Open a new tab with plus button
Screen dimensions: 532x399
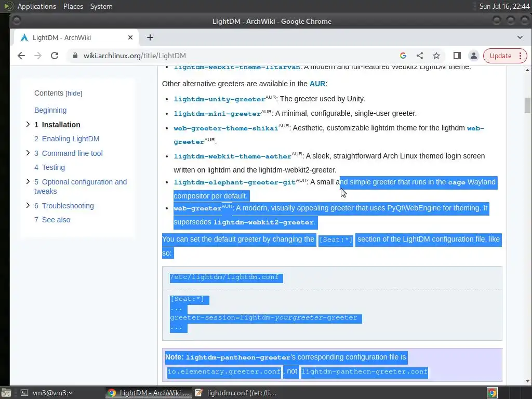pos(150,37)
